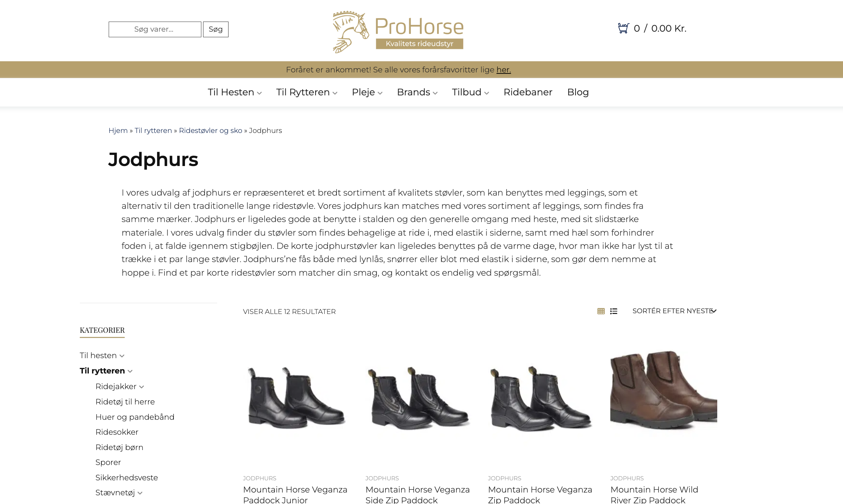Click the Søg search button

pos(216,29)
